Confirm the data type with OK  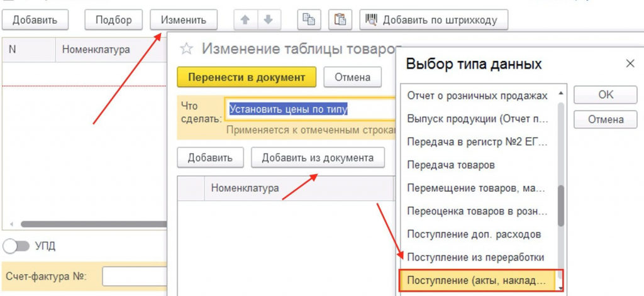tap(606, 95)
